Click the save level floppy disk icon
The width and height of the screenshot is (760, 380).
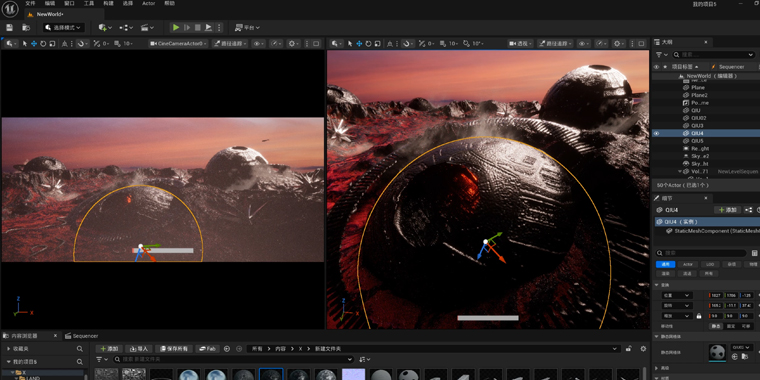point(10,28)
